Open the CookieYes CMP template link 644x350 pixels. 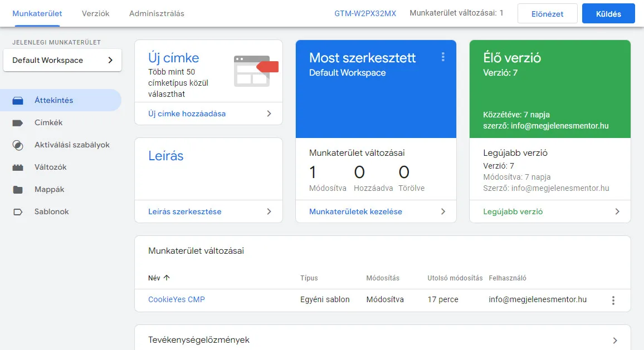(x=177, y=299)
